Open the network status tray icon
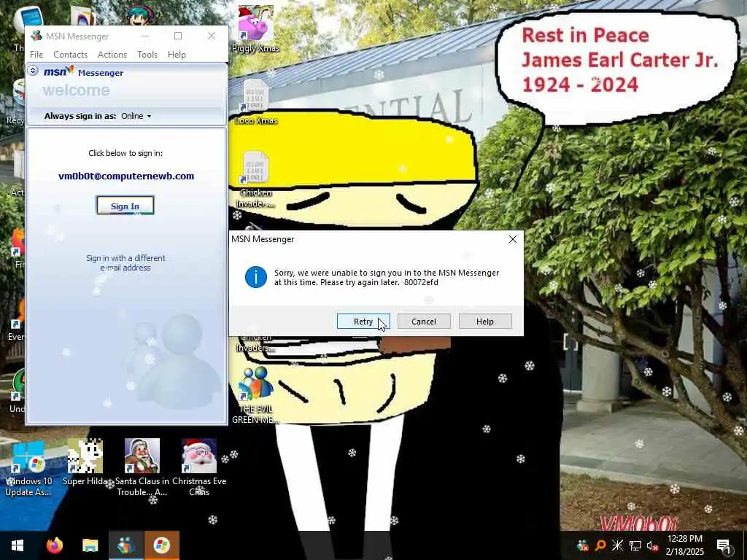The height and width of the screenshot is (560, 747). coord(635,545)
